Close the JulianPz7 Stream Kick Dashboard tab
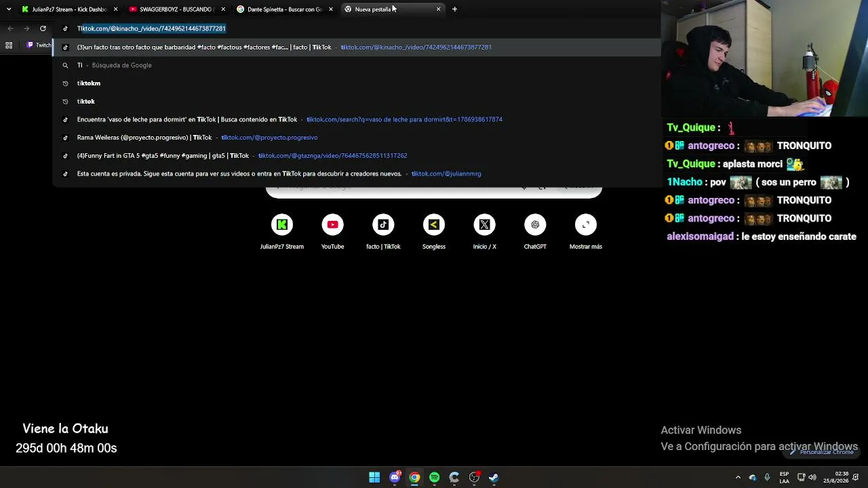 pyautogui.click(x=115, y=9)
